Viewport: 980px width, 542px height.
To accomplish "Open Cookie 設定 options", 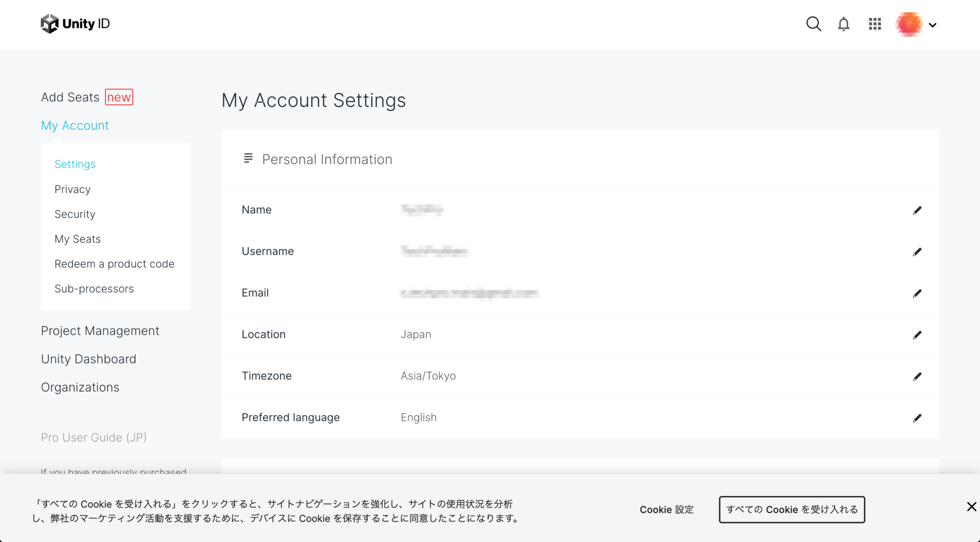I will 666,509.
